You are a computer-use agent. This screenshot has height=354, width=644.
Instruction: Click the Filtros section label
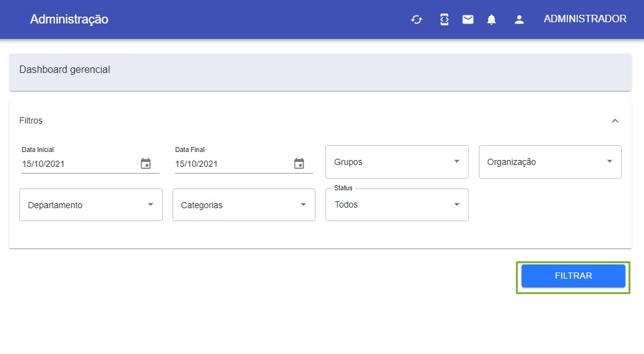[31, 120]
